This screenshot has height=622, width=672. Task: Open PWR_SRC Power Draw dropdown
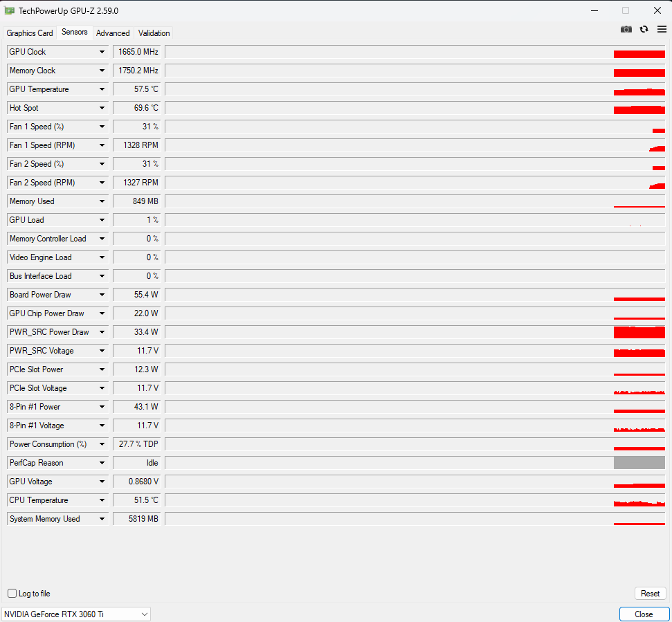click(102, 332)
